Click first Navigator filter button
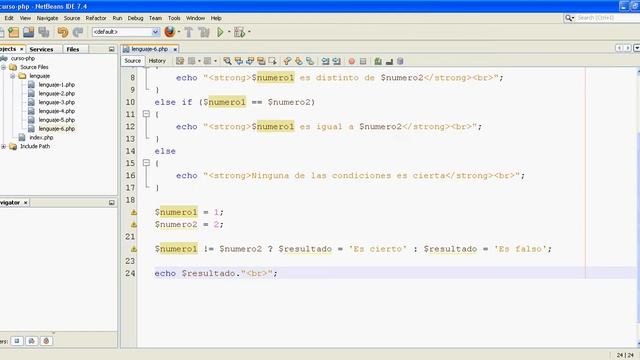This screenshot has width=640, height=360. (17, 341)
